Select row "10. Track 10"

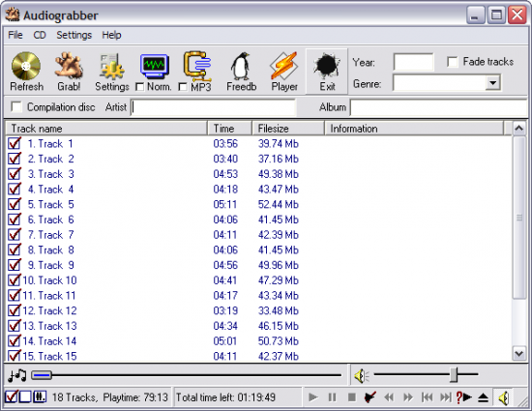click(x=259, y=280)
